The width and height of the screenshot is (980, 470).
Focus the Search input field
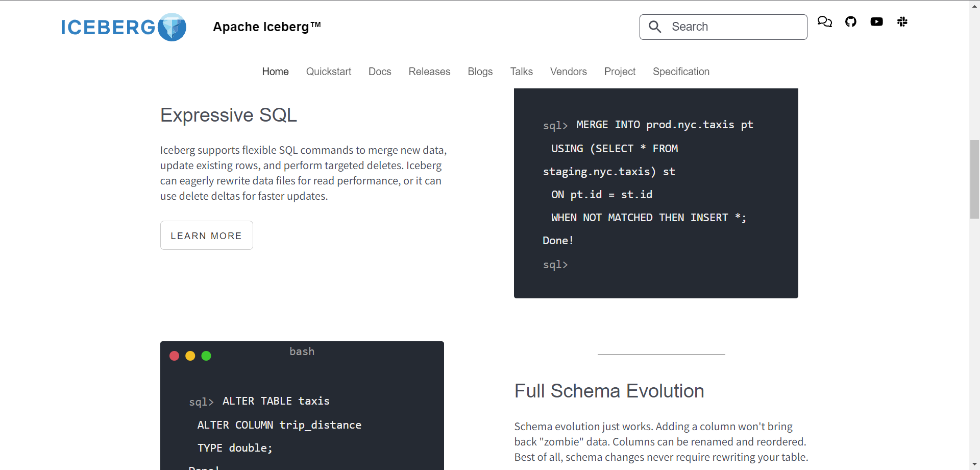[723, 27]
